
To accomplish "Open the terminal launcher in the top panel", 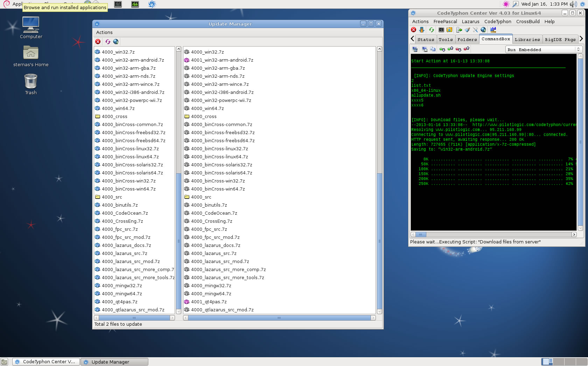I will tap(118, 4).
